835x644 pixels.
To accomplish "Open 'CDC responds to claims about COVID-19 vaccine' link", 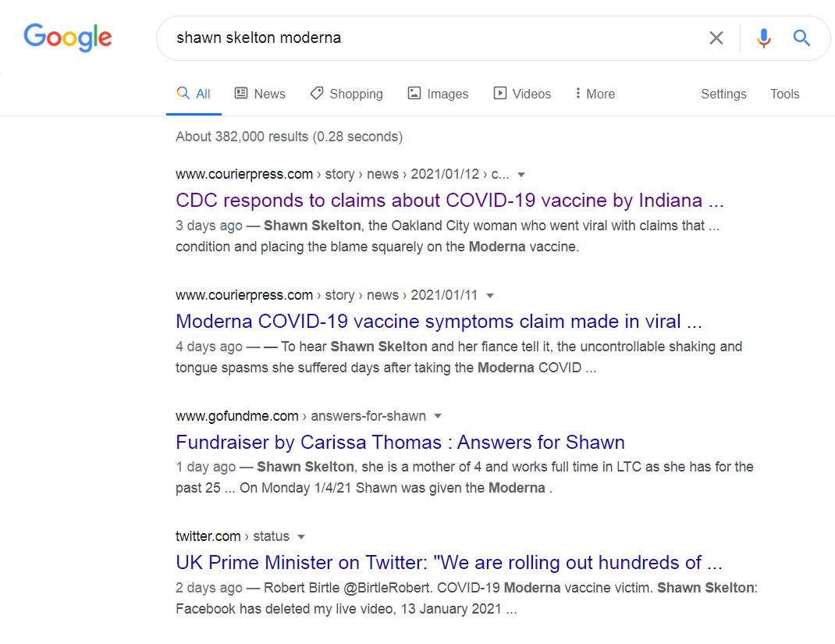I will (449, 201).
